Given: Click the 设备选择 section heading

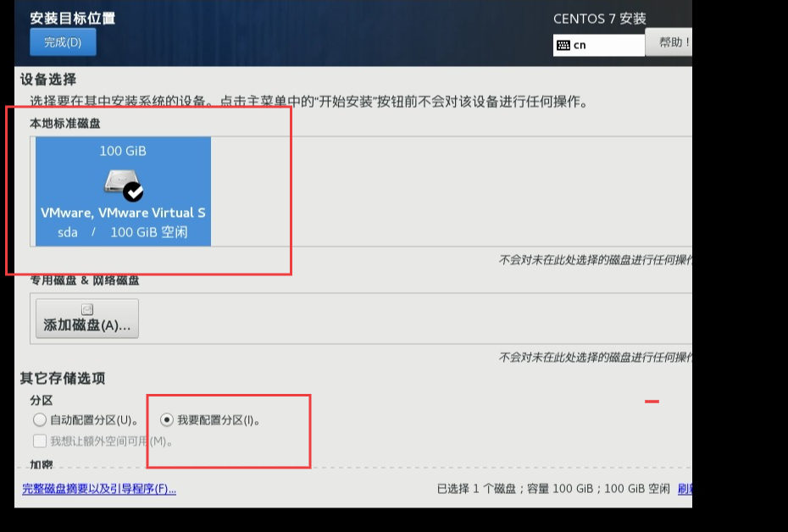Looking at the screenshot, I should tap(48, 80).
